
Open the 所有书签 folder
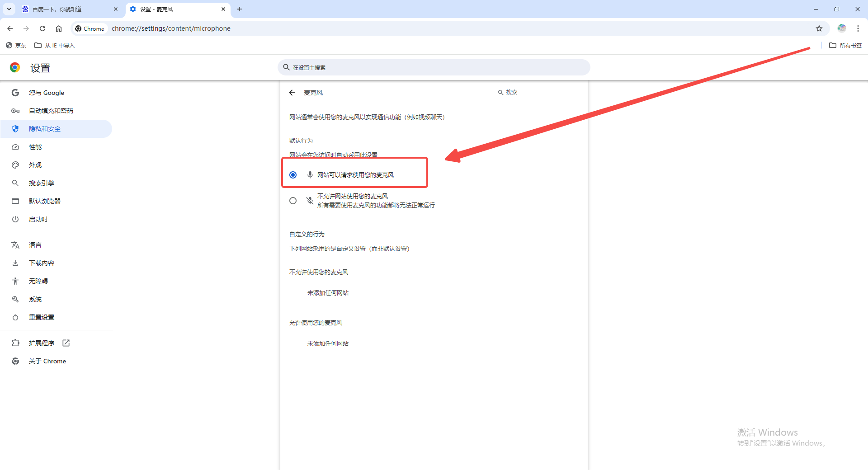845,45
